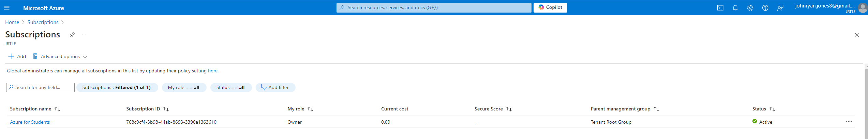
Task: Open the My role == all filter
Action: point(184,88)
